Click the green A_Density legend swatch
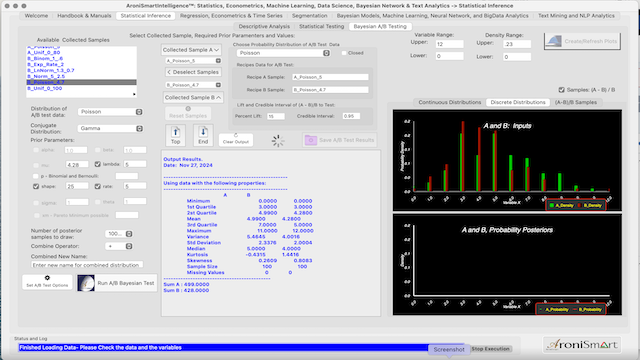640x360 pixels. [x=552, y=205]
